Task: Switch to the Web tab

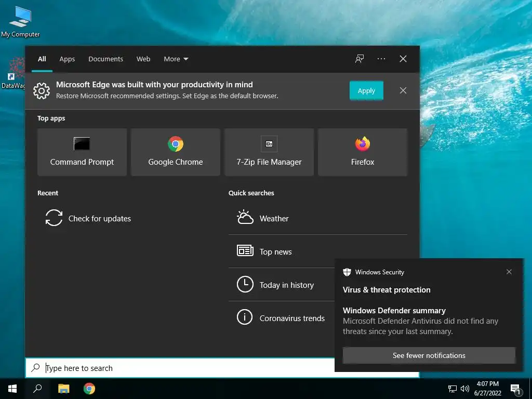Action: [x=143, y=59]
